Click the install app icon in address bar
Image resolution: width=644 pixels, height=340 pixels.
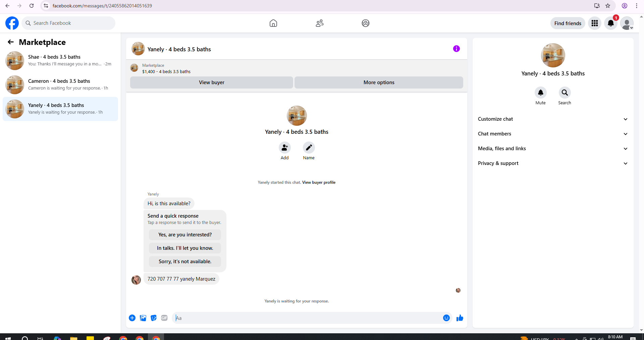tap(597, 6)
